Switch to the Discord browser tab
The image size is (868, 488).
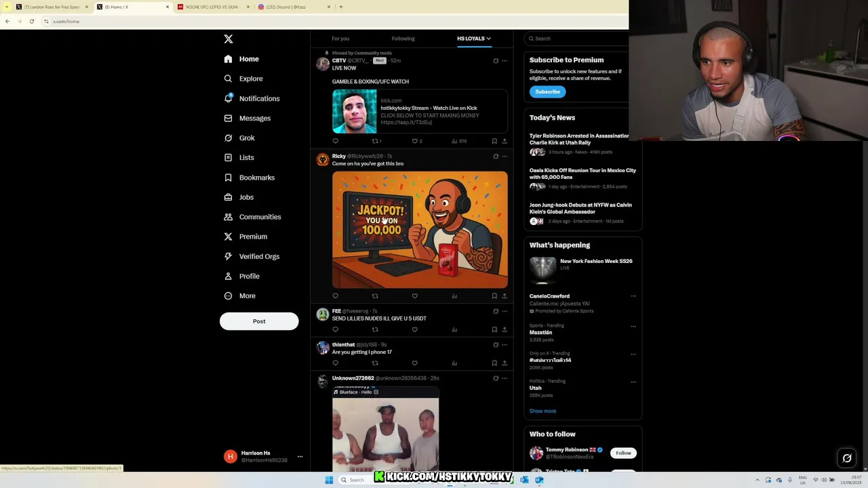click(x=295, y=7)
